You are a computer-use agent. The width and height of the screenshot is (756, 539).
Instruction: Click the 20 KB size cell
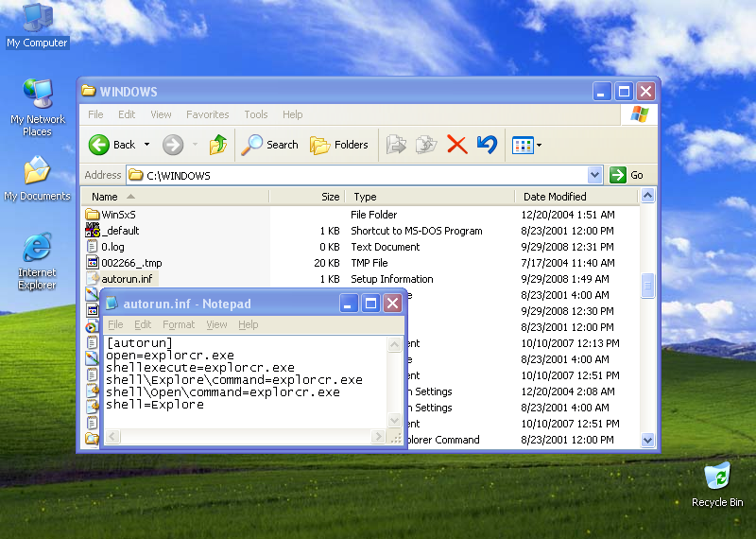(327, 263)
